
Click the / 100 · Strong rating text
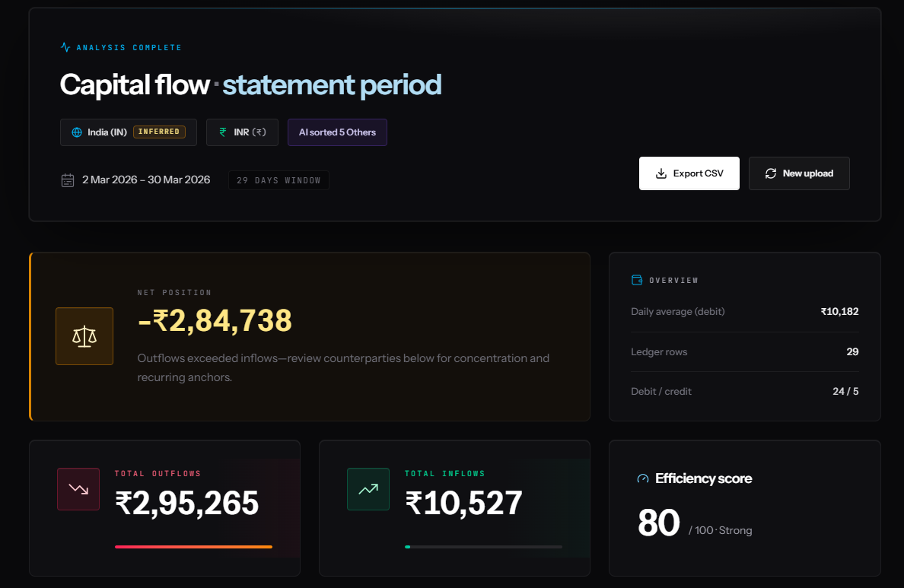click(720, 530)
